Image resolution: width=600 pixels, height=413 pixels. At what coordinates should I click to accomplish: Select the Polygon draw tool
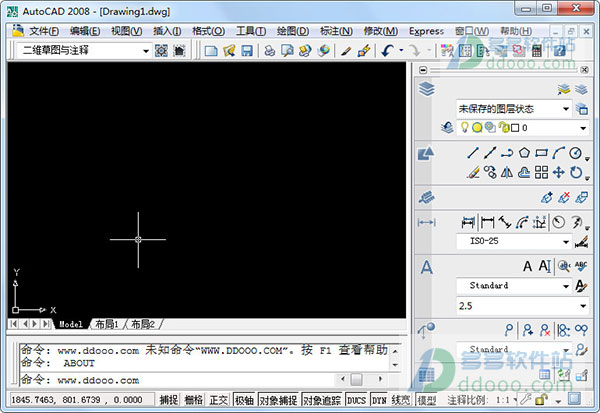tap(524, 153)
